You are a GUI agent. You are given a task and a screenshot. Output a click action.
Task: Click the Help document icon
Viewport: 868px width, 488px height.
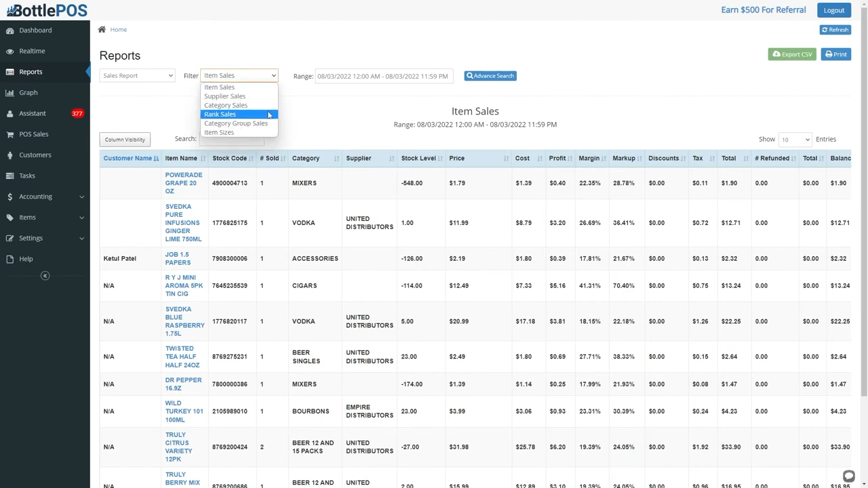tap(9, 259)
